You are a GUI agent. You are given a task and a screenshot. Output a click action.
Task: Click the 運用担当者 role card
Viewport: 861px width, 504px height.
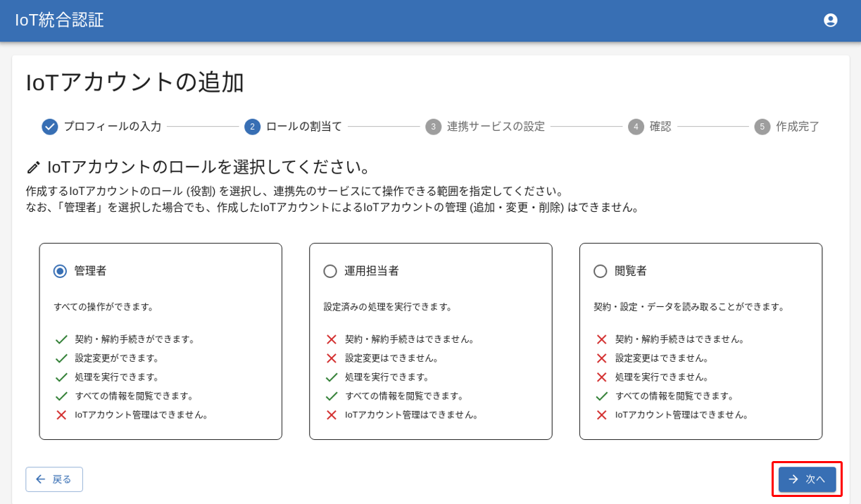pyautogui.click(x=430, y=341)
